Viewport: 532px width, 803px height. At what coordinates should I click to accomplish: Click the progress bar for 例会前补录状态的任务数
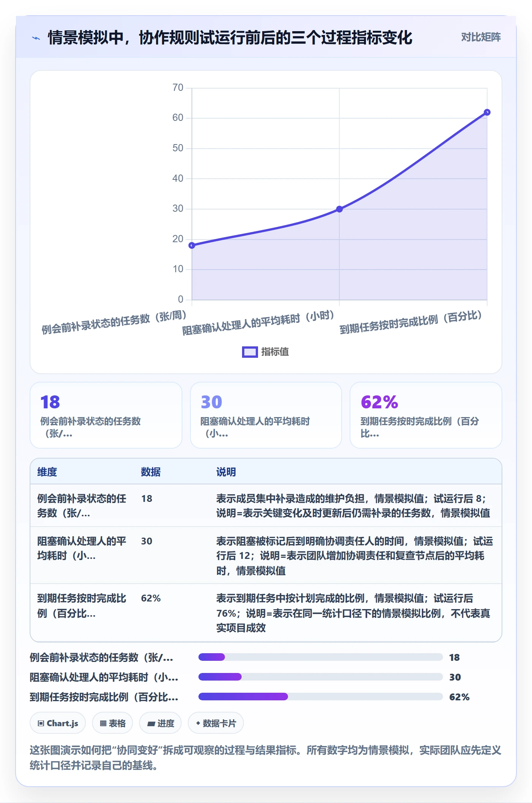click(x=320, y=657)
